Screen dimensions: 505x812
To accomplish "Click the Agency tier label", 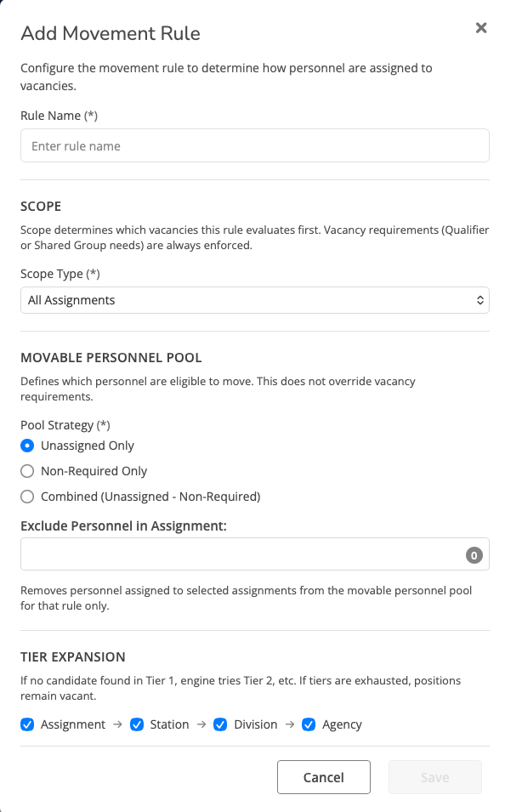I will tap(342, 724).
